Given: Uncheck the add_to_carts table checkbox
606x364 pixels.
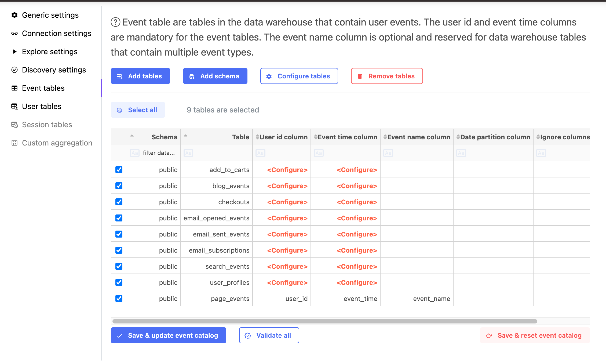Looking at the screenshot, I should [119, 170].
